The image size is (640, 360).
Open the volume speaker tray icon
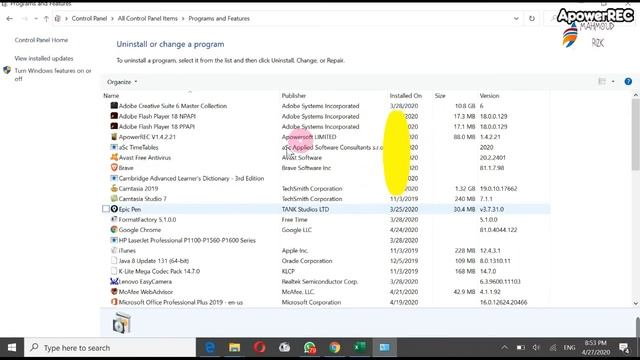pos(536,347)
